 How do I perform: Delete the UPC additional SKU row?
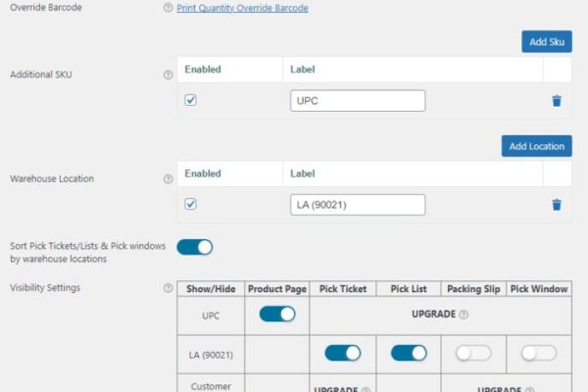point(557,100)
